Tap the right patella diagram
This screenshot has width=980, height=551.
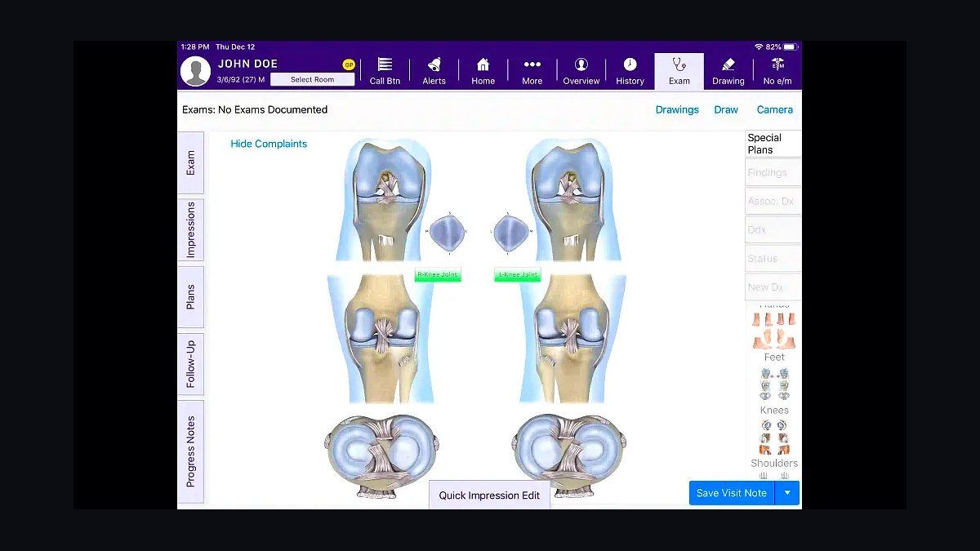coord(448,233)
